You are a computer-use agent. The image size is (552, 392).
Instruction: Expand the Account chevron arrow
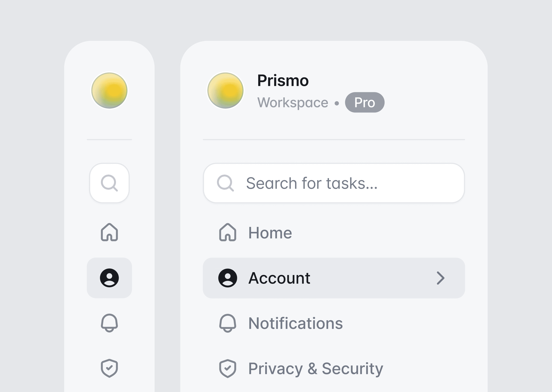pos(440,278)
